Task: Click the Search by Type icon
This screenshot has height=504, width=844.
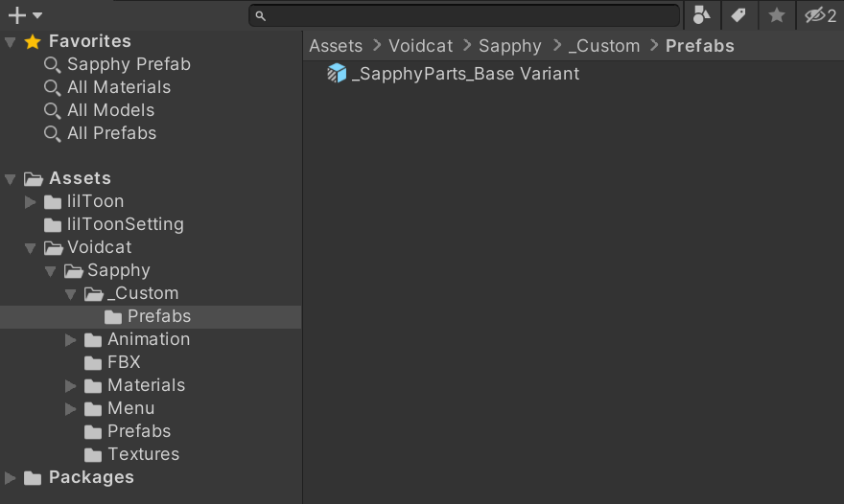Action: 701,15
